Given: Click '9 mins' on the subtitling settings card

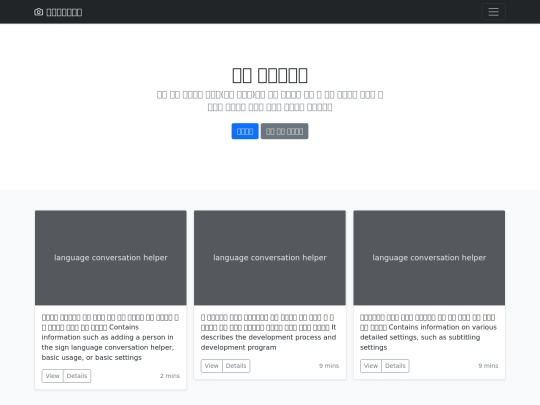Looking at the screenshot, I should tap(488, 366).
